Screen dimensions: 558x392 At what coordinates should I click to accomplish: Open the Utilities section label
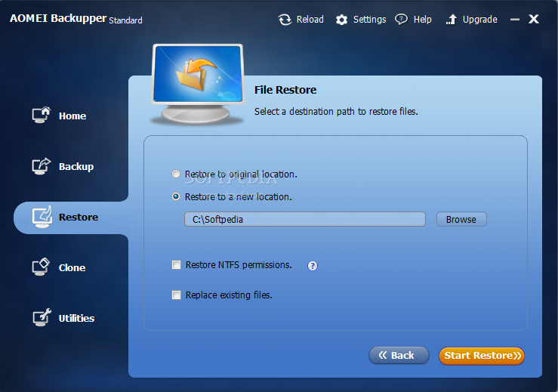pyautogui.click(x=76, y=318)
